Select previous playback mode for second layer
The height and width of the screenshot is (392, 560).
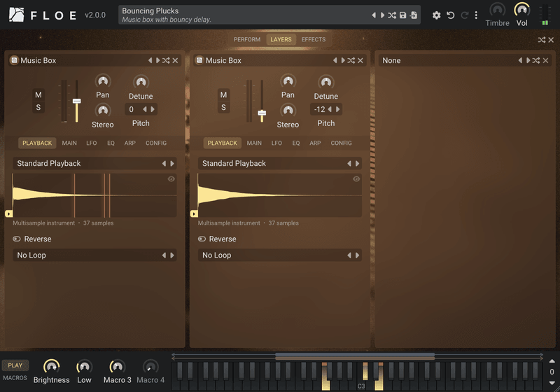349,164
